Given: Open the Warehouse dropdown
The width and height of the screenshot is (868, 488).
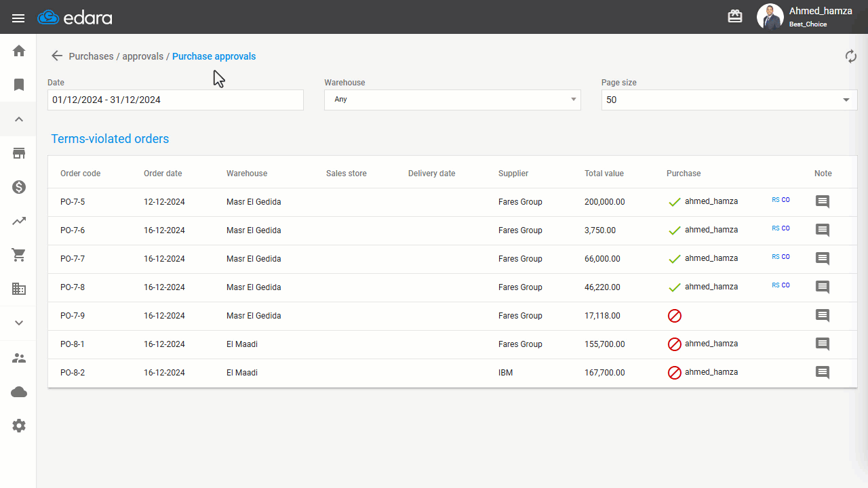Looking at the screenshot, I should tap(452, 100).
